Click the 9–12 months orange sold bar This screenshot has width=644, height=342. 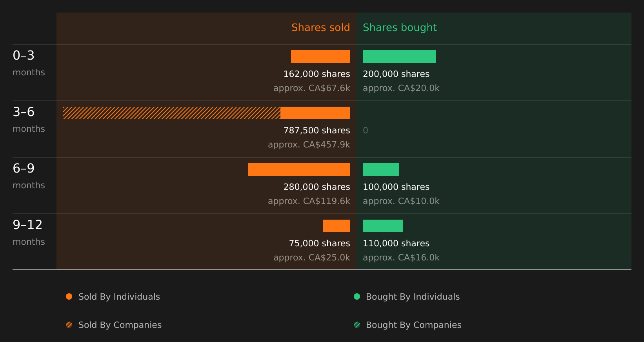tap(337, 226)
